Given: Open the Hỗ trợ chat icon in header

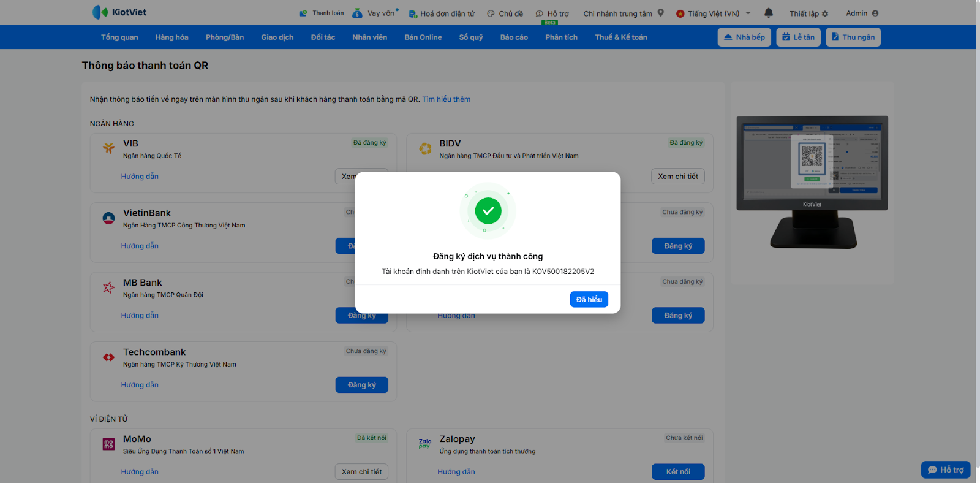Looking at the screenshot, I should coord(539,13).
